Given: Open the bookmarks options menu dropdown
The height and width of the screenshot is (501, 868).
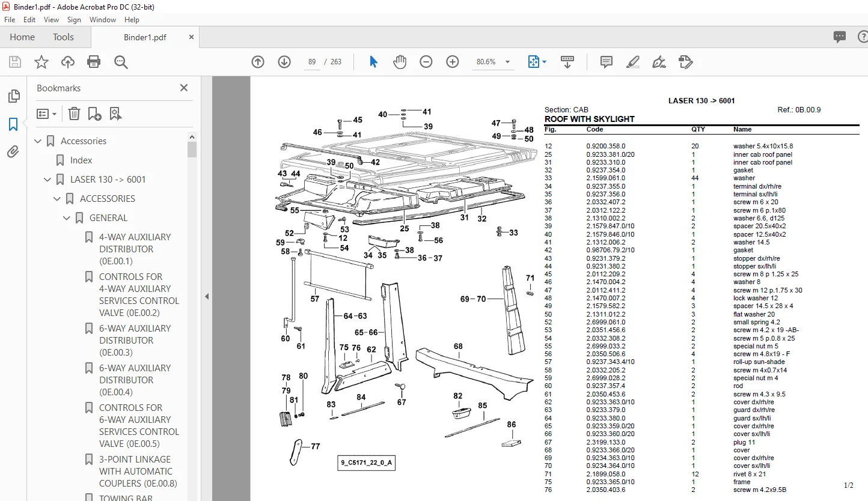Looking at the screenshot, I should (46, 114).
